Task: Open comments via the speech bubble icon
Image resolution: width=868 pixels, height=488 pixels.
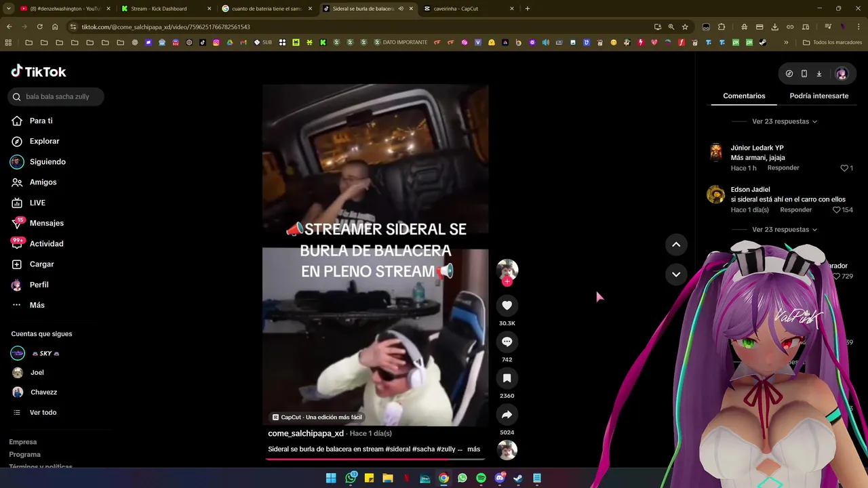Action: pos(507,342)
